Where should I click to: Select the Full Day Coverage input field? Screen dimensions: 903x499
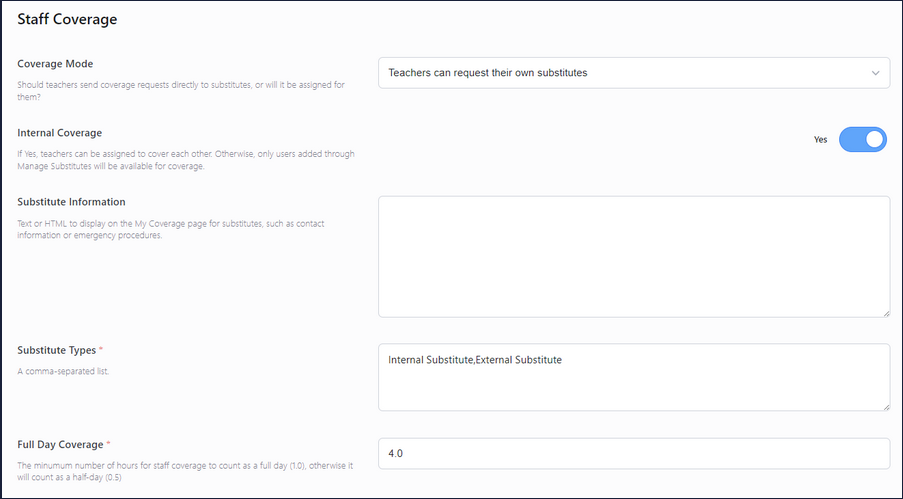coord(633,453)
